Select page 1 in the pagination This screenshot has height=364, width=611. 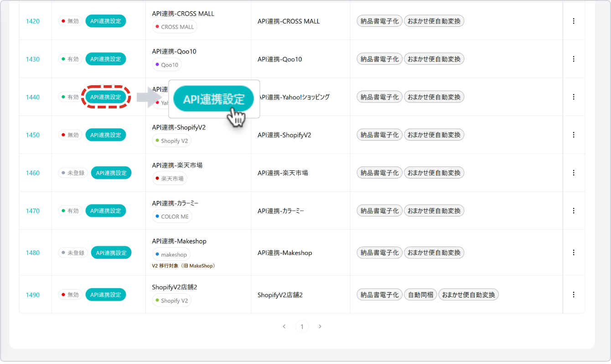click(302, 327)
